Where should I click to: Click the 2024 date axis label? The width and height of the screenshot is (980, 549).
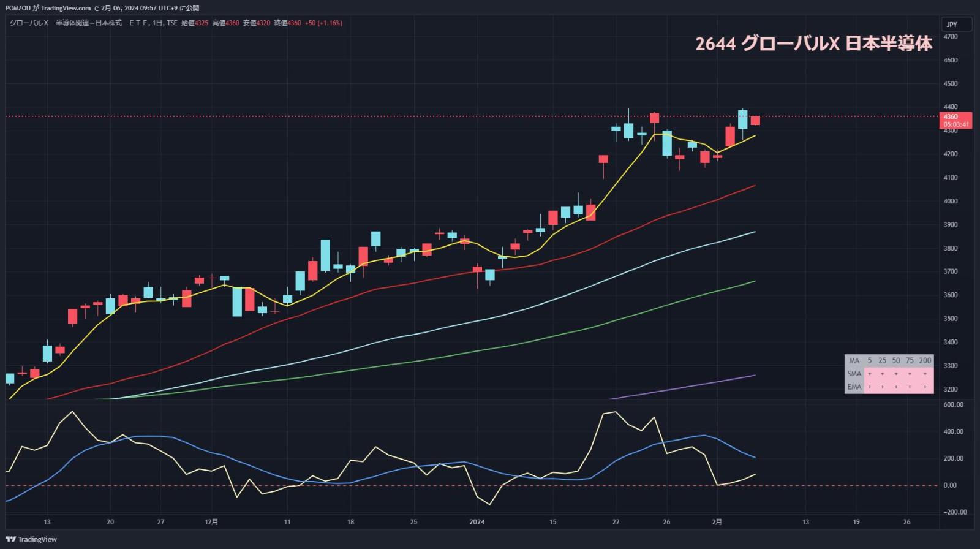click(x=477, y=522)
